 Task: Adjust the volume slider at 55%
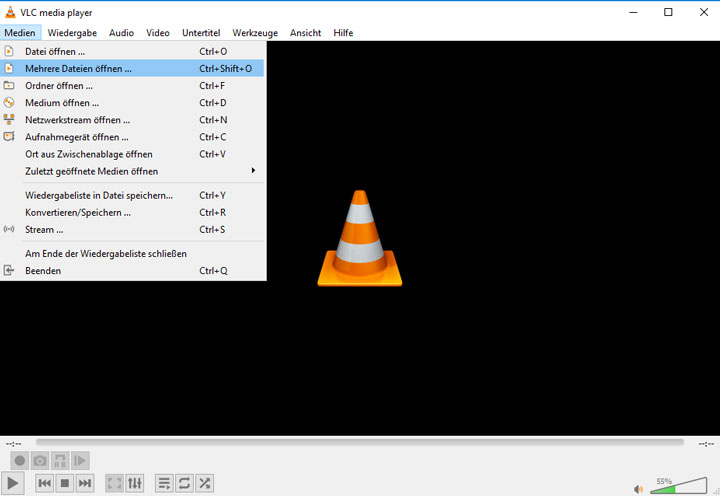click(679, 485)
